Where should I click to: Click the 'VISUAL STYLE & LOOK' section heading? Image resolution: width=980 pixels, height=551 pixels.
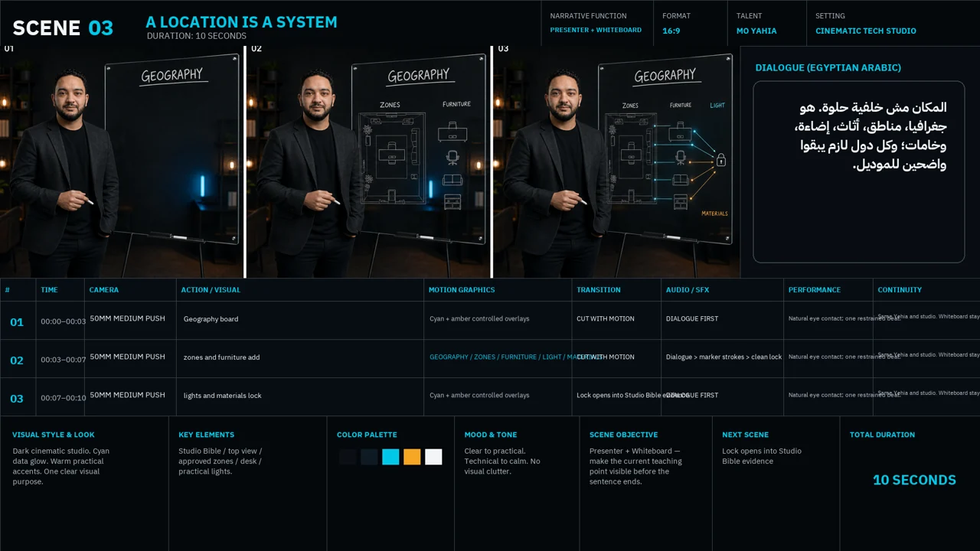[54, 435]
